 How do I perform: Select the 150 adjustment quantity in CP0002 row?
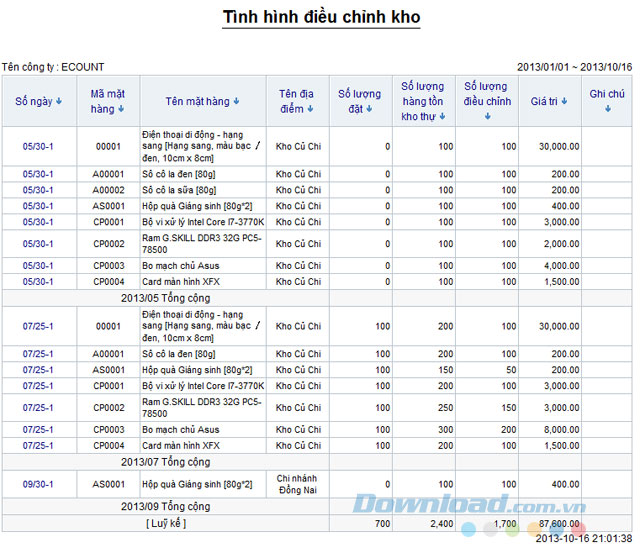click(487, 408)
